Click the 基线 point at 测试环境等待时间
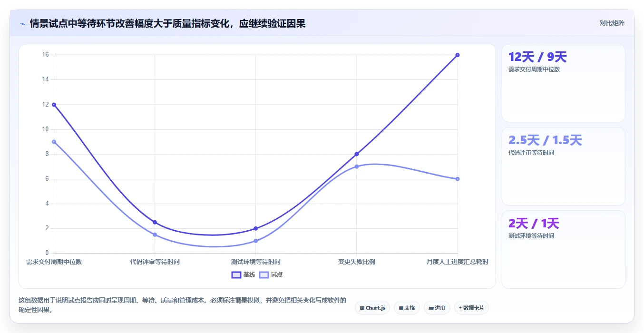 (255, 228)
